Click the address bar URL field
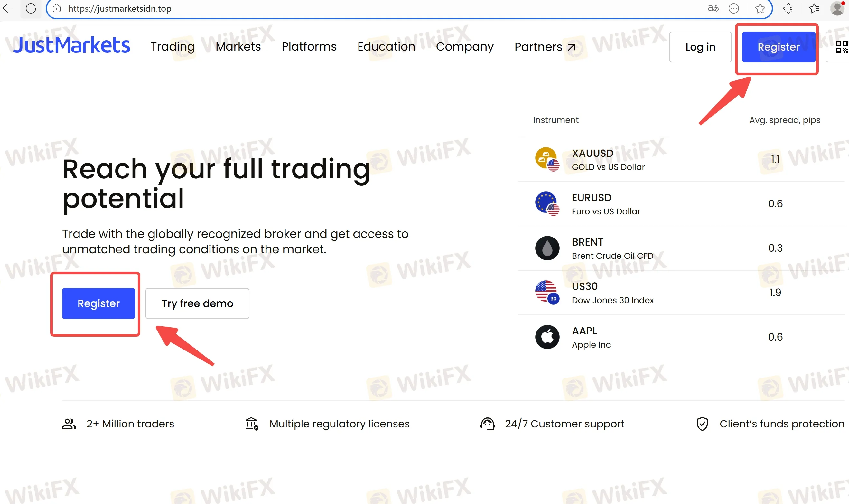The image size is (849, 504). coord(374,8)
